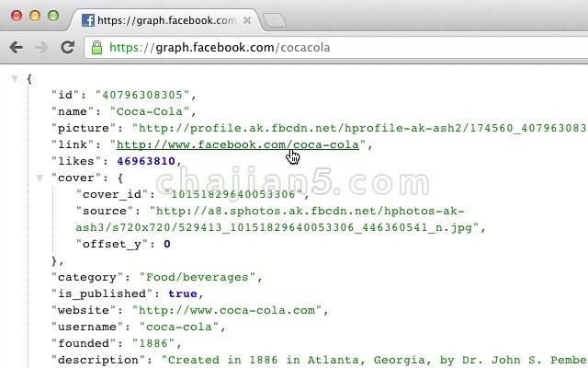This screenshot has width=588, height=368.
Task: Open the www.coca-cola.com website link
Action: point(227,310)
